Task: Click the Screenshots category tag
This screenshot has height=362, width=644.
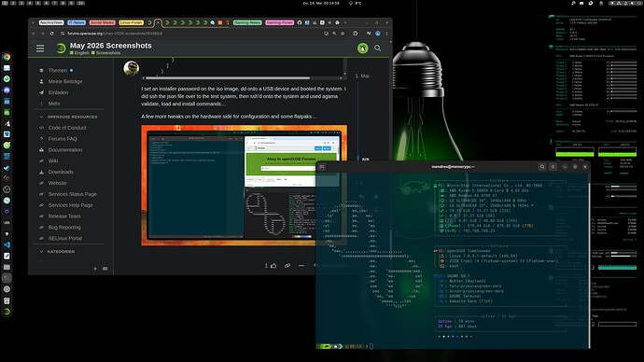Action: [105, 53]
